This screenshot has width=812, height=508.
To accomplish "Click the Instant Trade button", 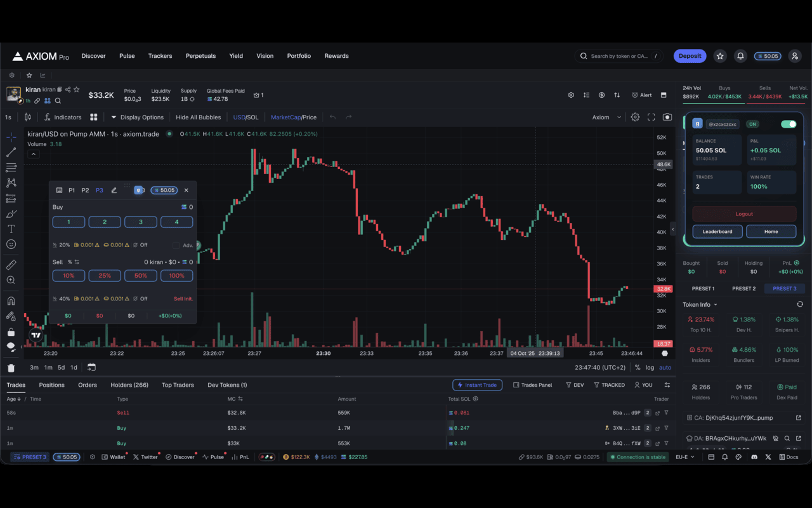I will (x=478, y=385).
